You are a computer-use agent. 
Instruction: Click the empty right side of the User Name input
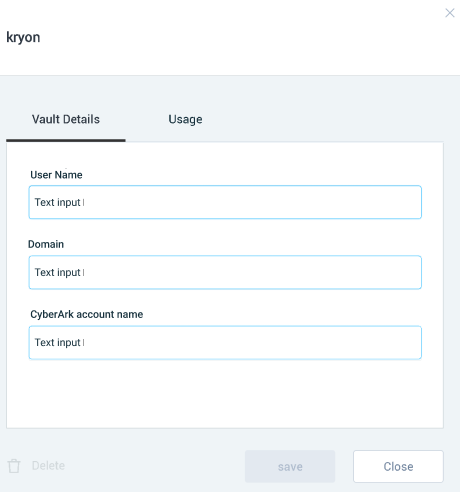[300, 202]
